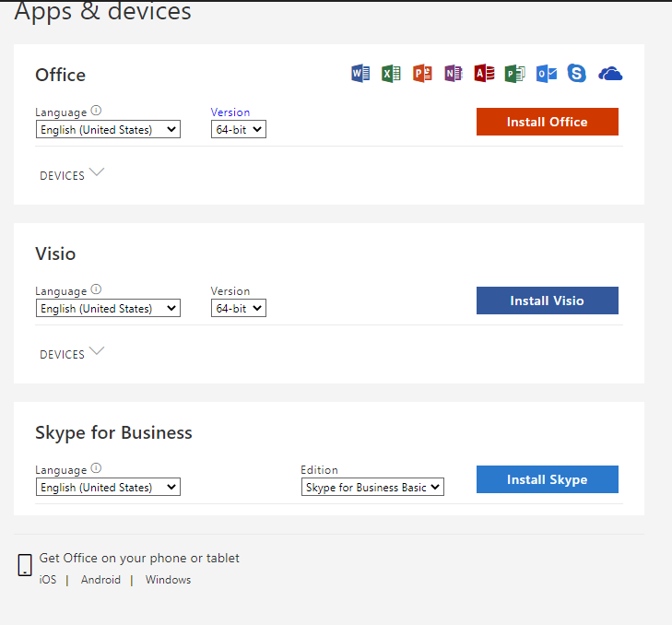Open the Skype Edition dropdown
This screenshot has width=672, height=625.
click(372, 487)
